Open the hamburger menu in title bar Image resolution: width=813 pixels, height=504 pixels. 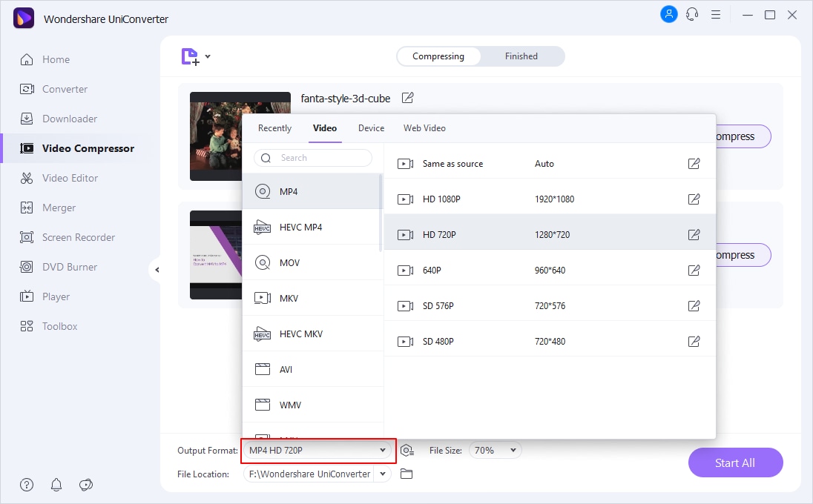click(716, 15)
